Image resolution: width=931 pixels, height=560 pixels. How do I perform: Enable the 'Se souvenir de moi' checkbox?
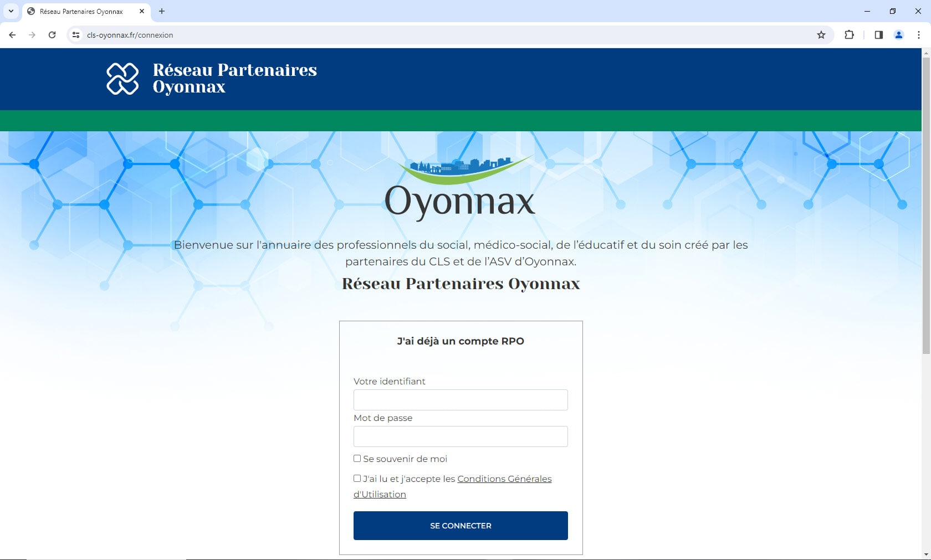click(357, 459)
